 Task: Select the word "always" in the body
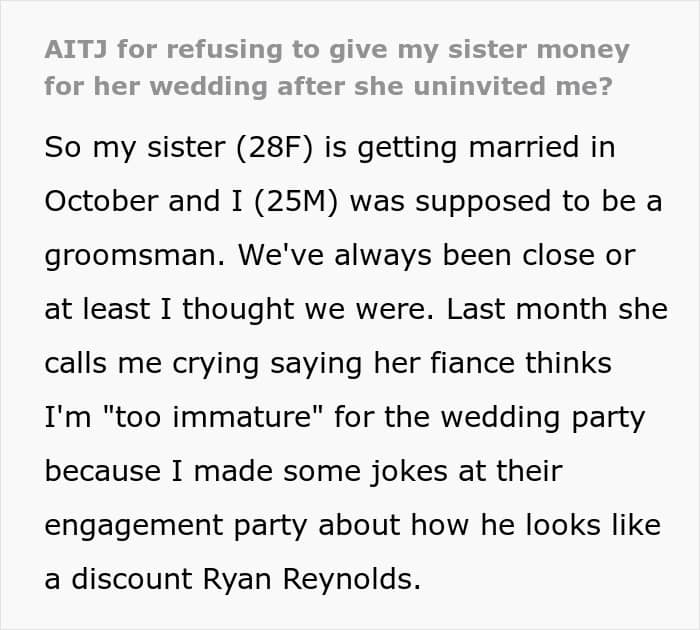coord(383,257)
